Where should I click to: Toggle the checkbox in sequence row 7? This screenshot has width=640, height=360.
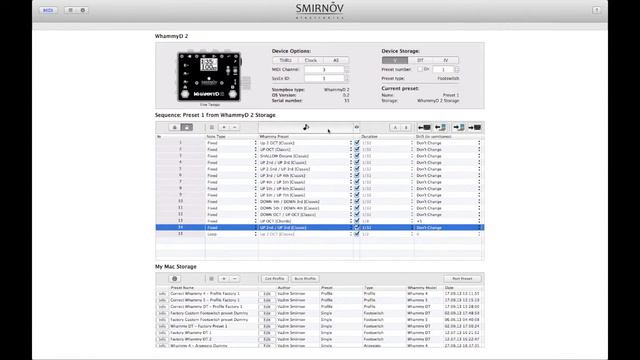point(357,182)
